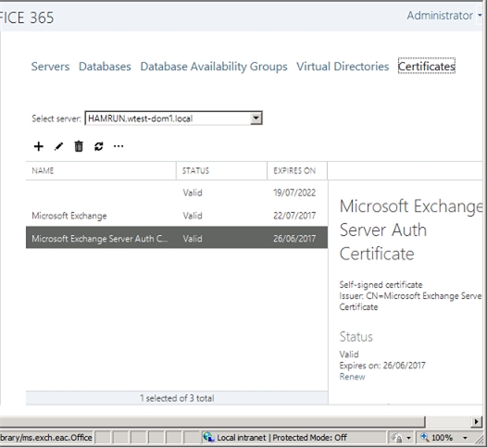Open the Select server dropdown
The width and height of the screenshot is (487, 448).
(256, 118)
